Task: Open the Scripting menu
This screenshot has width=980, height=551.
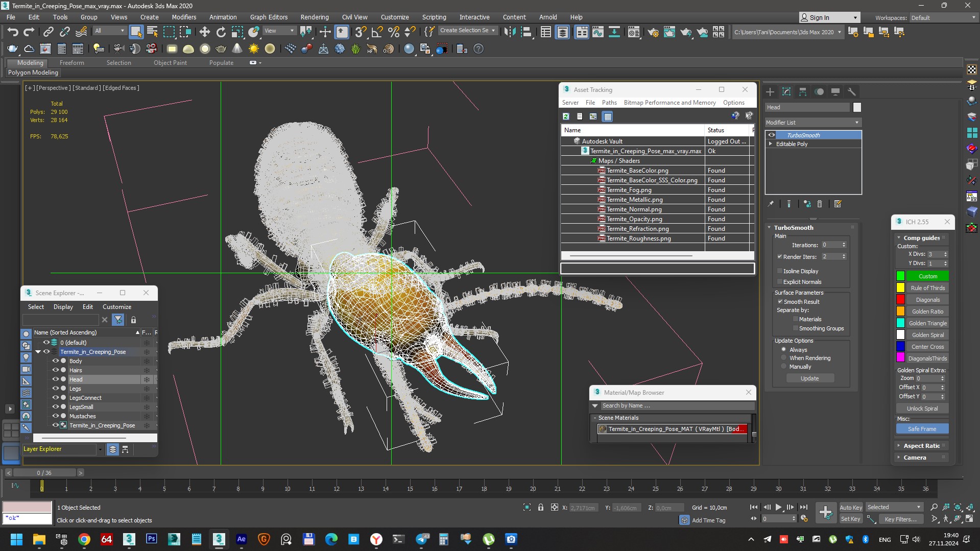Action: (434, 17)
